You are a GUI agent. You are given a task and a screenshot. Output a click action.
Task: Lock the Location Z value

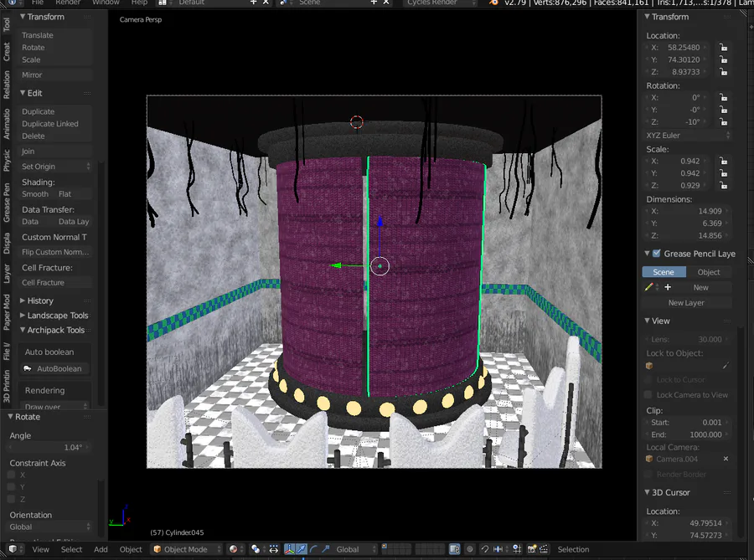click(723, 71)
